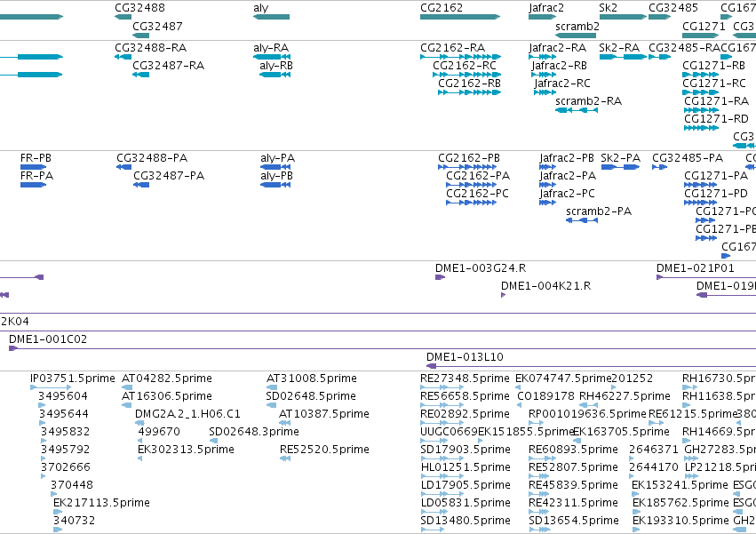
Task: Select the CG1271 gene label
Action: (x=704, y=26)
